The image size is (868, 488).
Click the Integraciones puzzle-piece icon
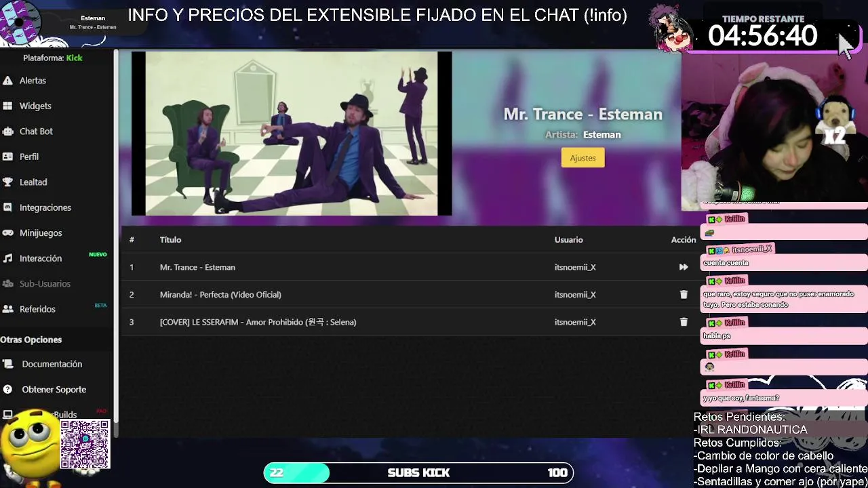(x=7, y=207)
